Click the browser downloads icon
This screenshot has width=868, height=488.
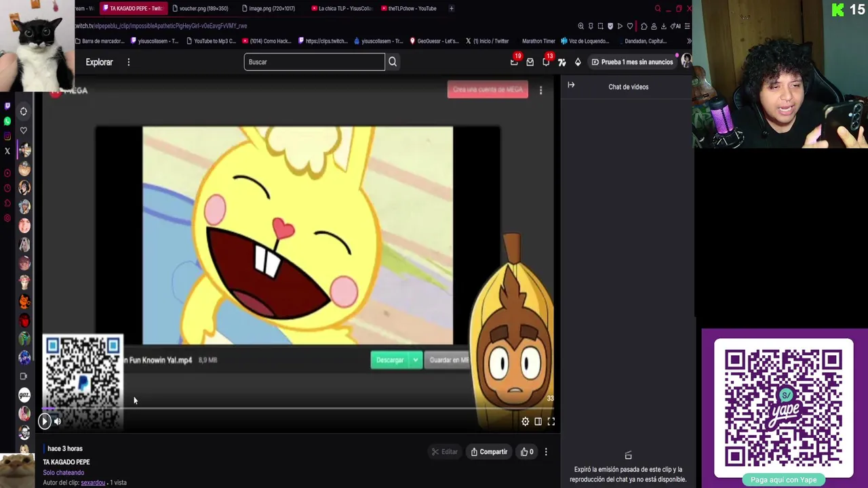[x=663, y=26]
